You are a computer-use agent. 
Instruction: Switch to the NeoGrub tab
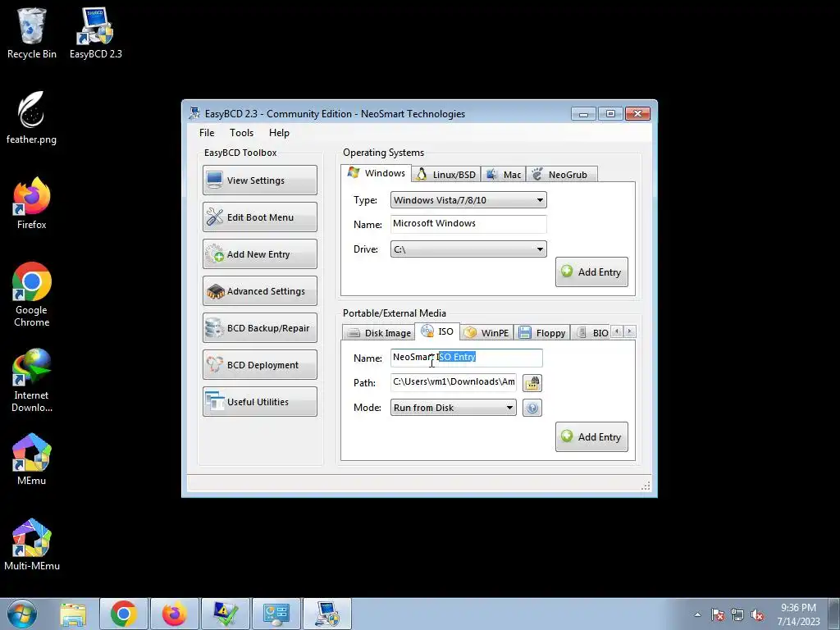561,175
